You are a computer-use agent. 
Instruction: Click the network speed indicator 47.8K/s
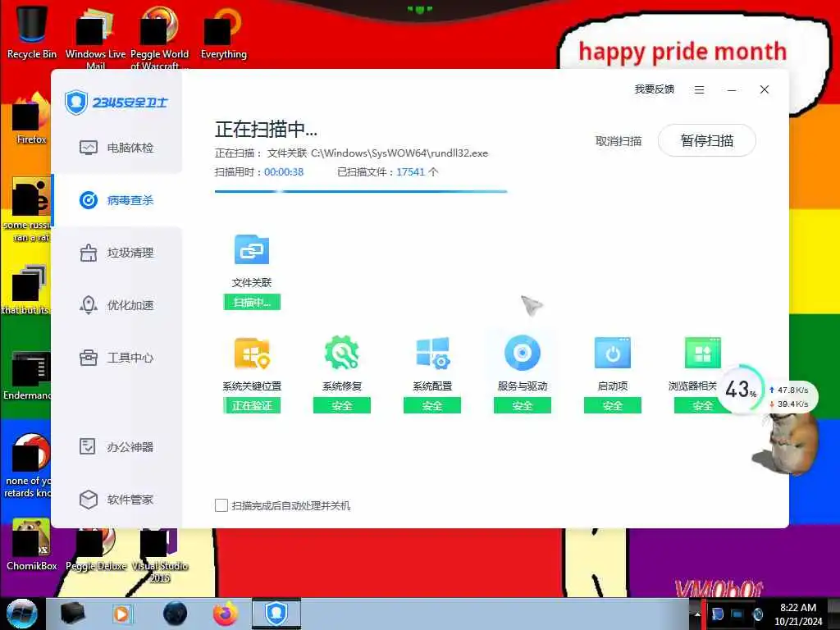(x=788, y=390)
